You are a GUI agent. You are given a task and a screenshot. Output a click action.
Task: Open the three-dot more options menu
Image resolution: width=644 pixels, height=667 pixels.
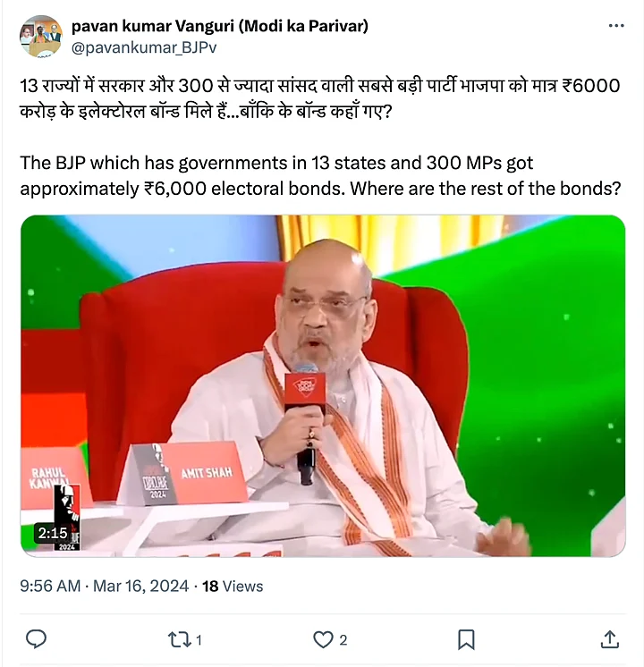pyautogui.click(x=616, y=26)
